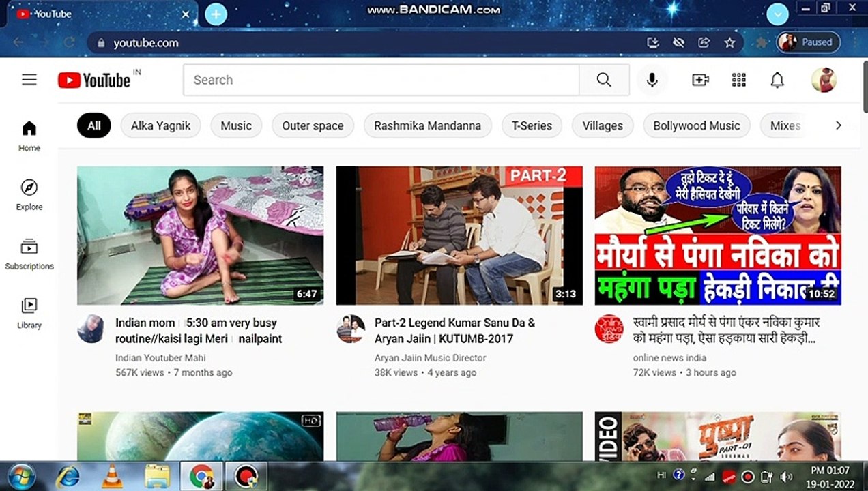Visit the Indian Youtuber Mahi channel name
The image size is (868, 491).
click(160, 358)
